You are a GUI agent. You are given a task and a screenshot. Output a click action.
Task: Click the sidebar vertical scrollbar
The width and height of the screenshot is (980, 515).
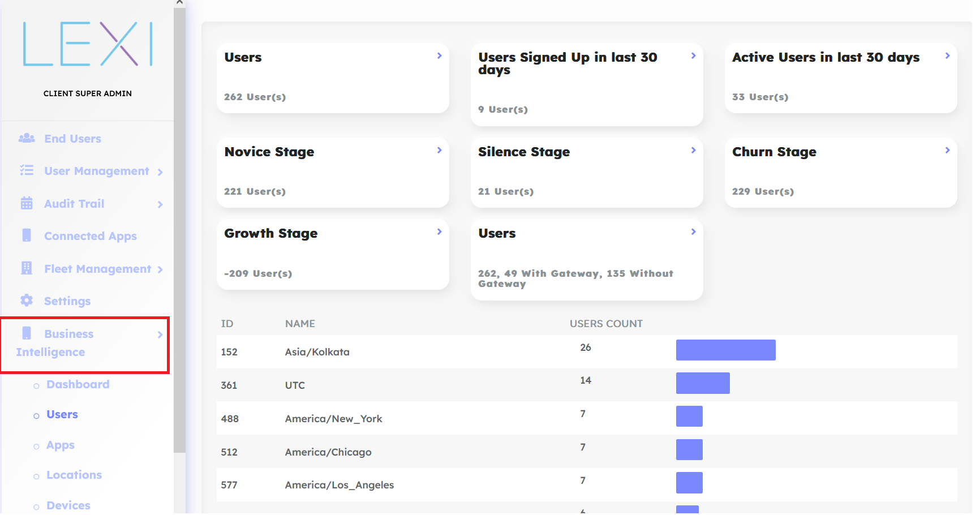(179, 226)
